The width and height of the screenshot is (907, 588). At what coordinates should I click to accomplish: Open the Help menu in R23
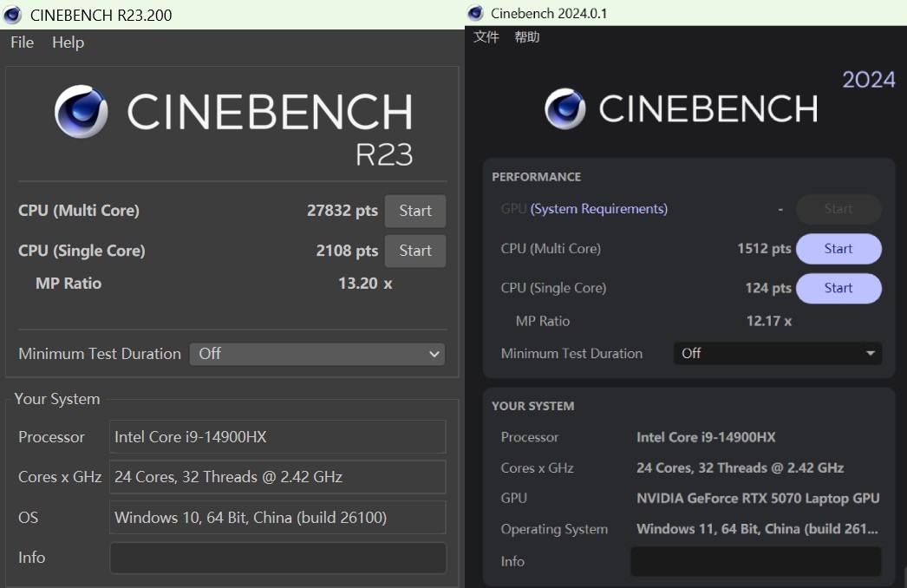click(x=68, y=42)
